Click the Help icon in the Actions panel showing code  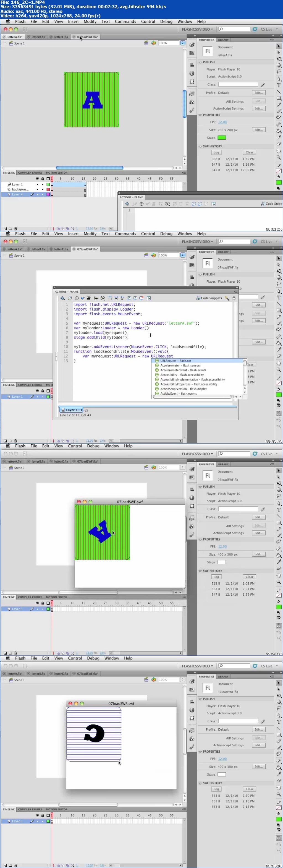(234, 298)
